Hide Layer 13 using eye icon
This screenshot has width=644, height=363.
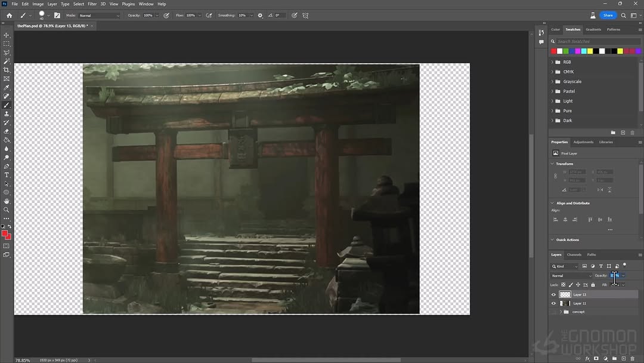(x=553, y=294)
